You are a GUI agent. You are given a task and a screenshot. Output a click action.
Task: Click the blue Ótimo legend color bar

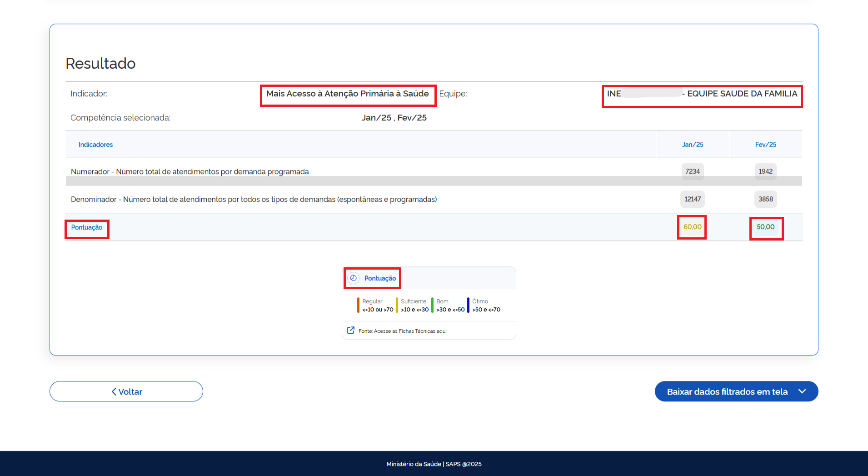468,305
